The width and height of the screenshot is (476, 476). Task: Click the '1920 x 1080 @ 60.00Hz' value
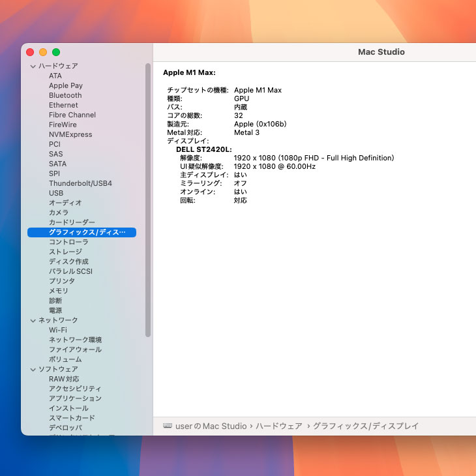coord(275,166)
